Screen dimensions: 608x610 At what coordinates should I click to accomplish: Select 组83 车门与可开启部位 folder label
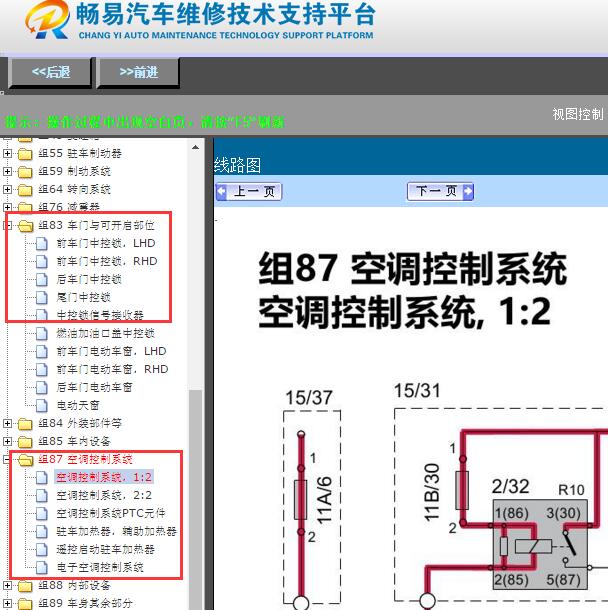tap(96, 225)
